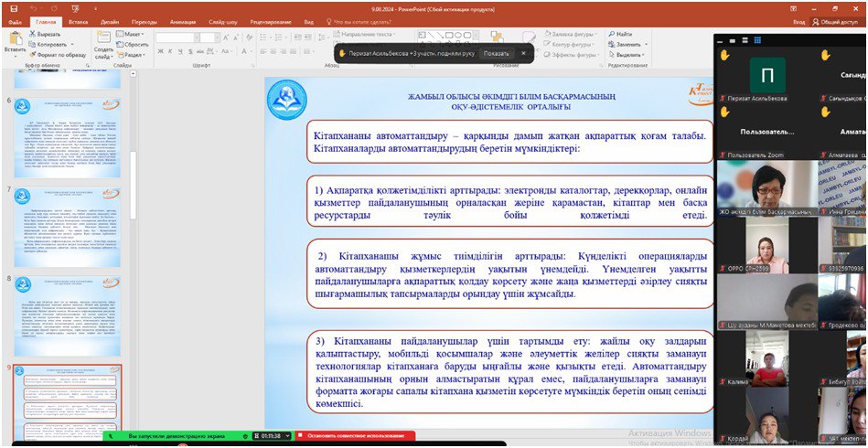Start slideshow from the quick access toolbar
The height and width of the screenshot is (448, 868).
click(x=76, y=9)
